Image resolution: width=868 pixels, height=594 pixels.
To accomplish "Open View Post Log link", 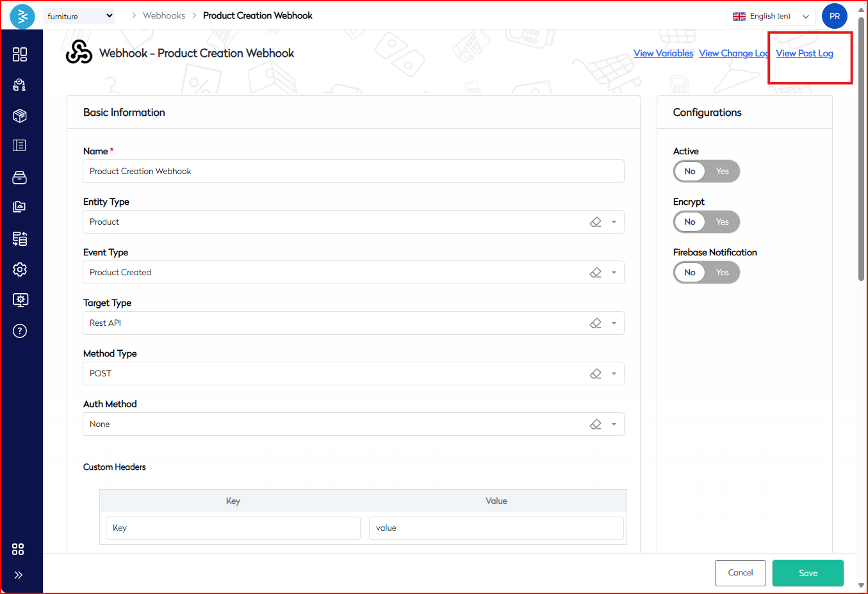I will pyautogui.click(x=804, y=53).
